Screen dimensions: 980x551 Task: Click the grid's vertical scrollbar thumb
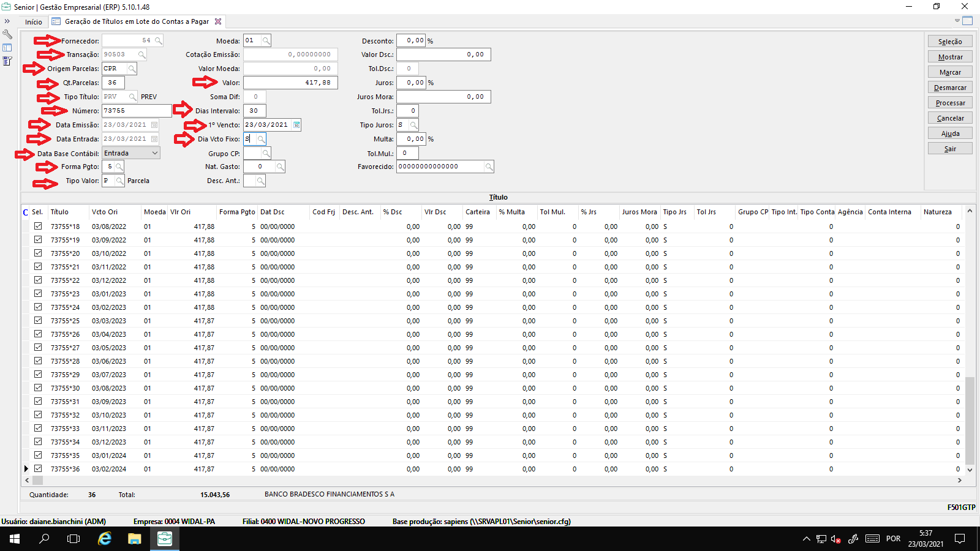click(970, 420)
